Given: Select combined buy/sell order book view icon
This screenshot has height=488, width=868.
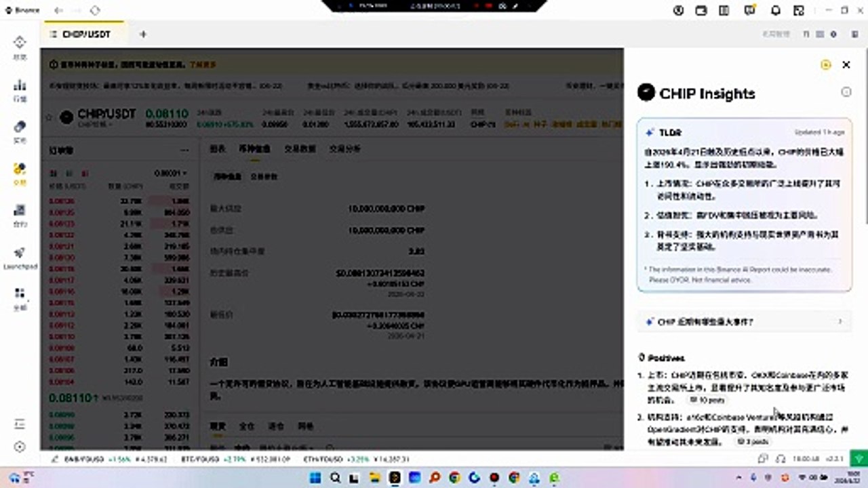Looking at the screenshot, I should (x=53, y=173).
